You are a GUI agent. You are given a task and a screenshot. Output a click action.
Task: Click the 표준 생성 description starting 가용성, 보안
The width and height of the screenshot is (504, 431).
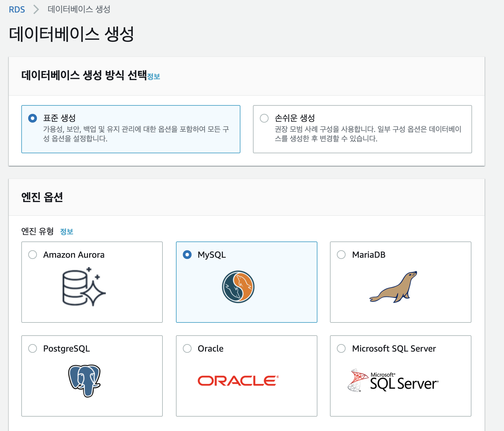pos(136,134)
